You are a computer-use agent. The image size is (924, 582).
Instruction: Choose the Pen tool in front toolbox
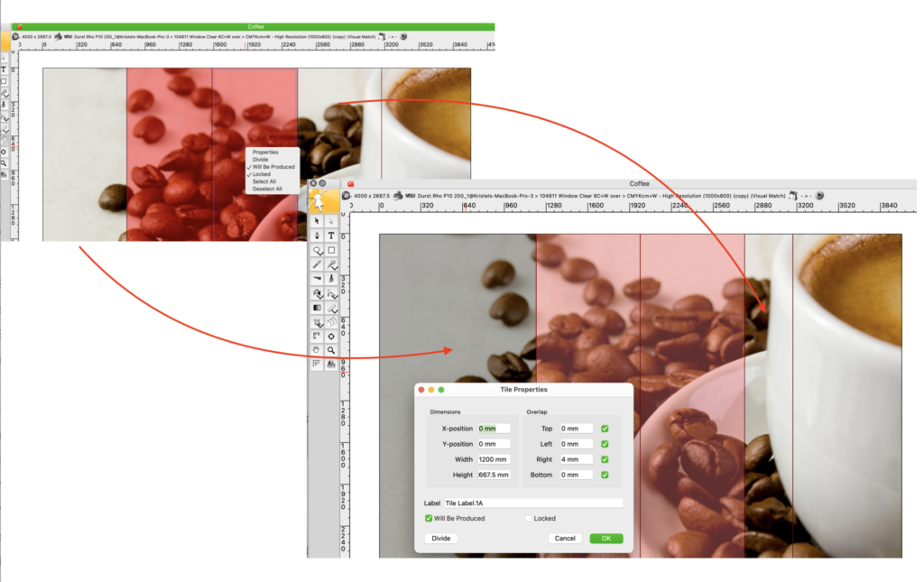tap(317, 236)
